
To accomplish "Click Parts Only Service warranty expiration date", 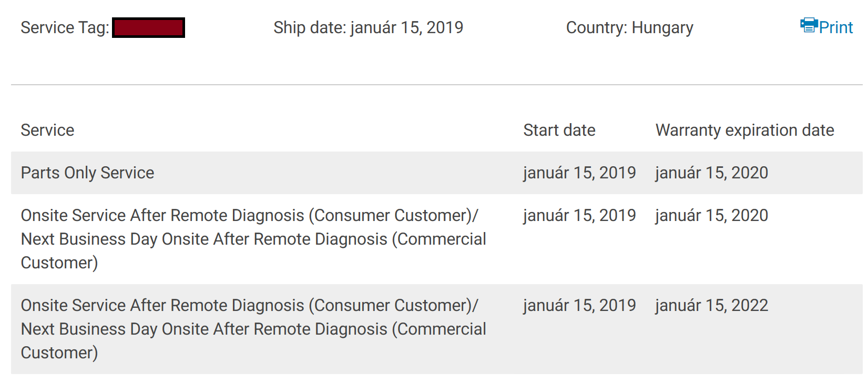I will [711, 173].
